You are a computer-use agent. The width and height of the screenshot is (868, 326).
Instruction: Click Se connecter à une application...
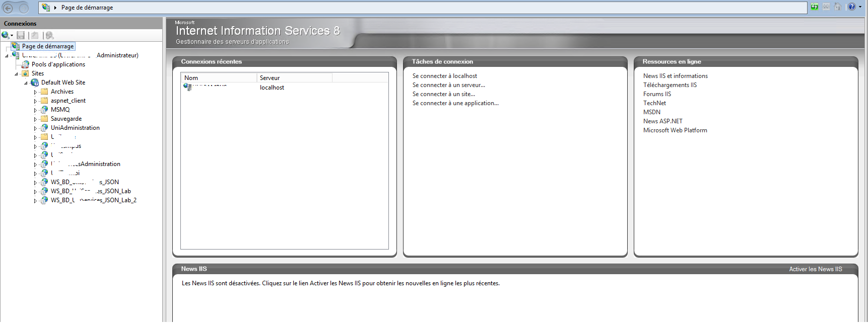[x=455, y=103]
